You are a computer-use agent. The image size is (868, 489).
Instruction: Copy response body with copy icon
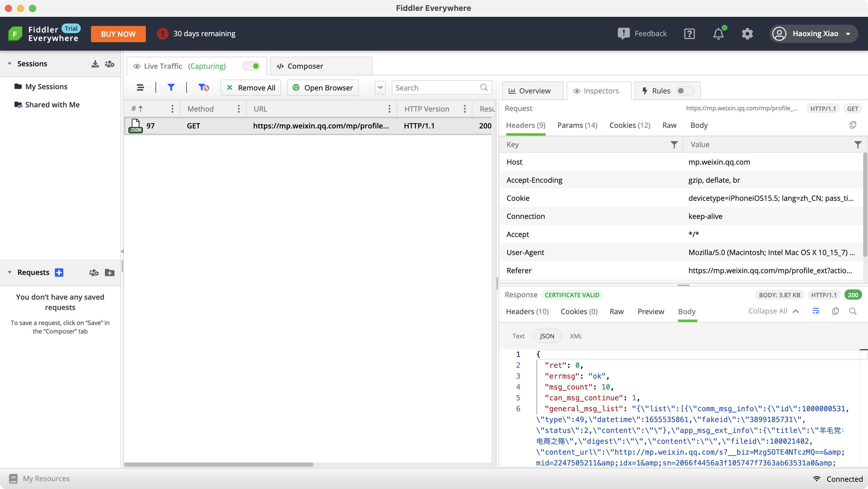coord(835,311)
